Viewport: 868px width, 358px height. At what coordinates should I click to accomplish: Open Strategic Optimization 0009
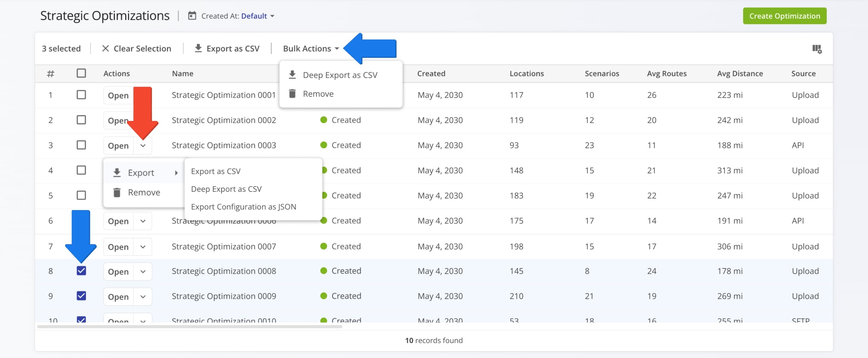pyautogui.click(x=118, y=297)
